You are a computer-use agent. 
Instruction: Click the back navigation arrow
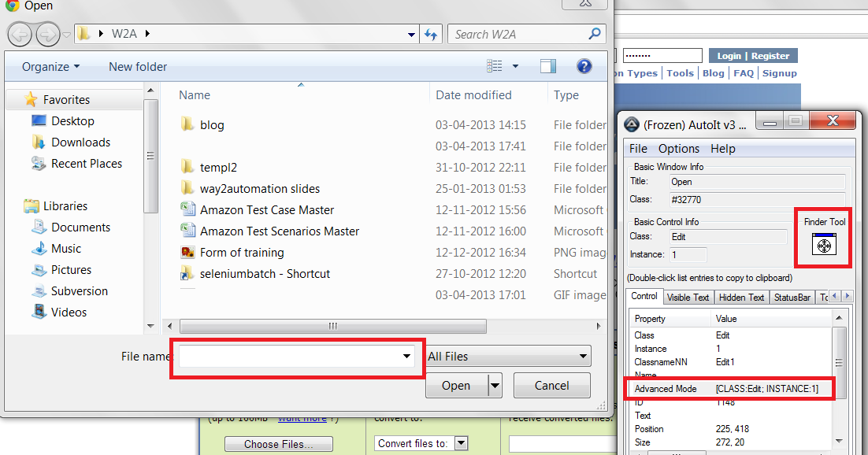click(20, 34)
